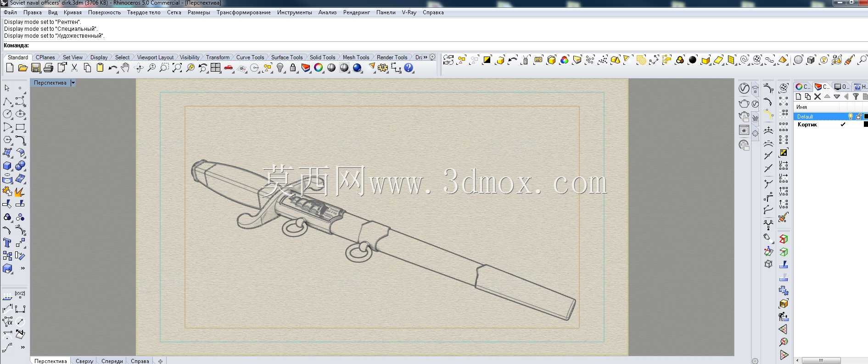Open Help with blue question mark icon

point(409,68)
